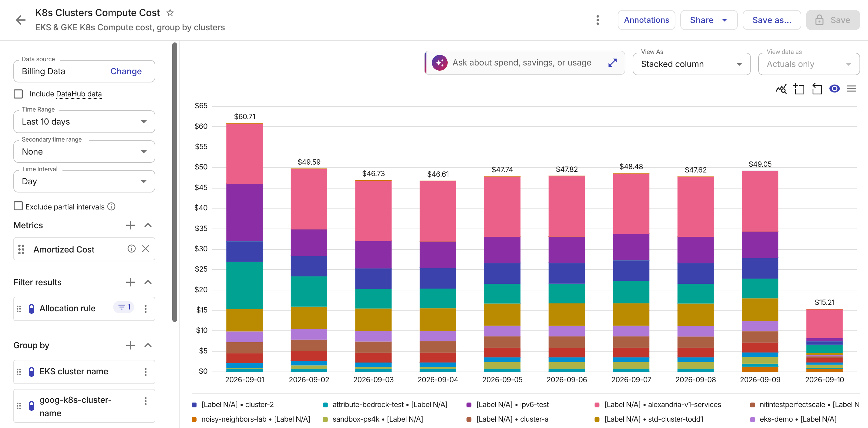The height and width of the screenshot is (428, 868).
Task: Click goog-k8s-cluster-name drag handle
Action: (19, 406)
